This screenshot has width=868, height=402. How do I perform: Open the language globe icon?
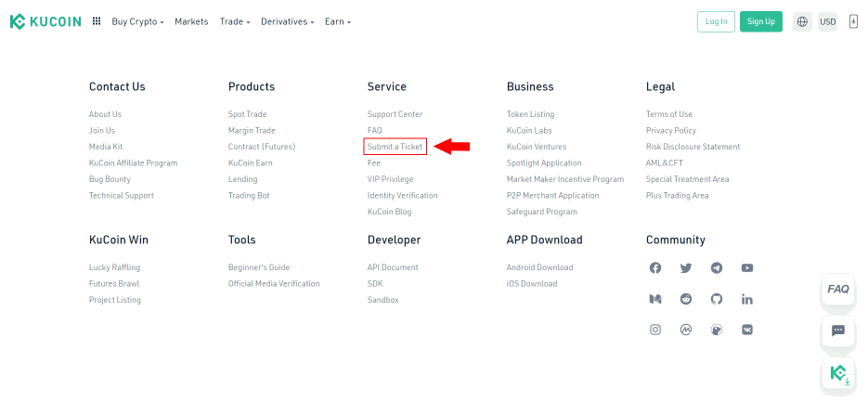click(802, 21)
